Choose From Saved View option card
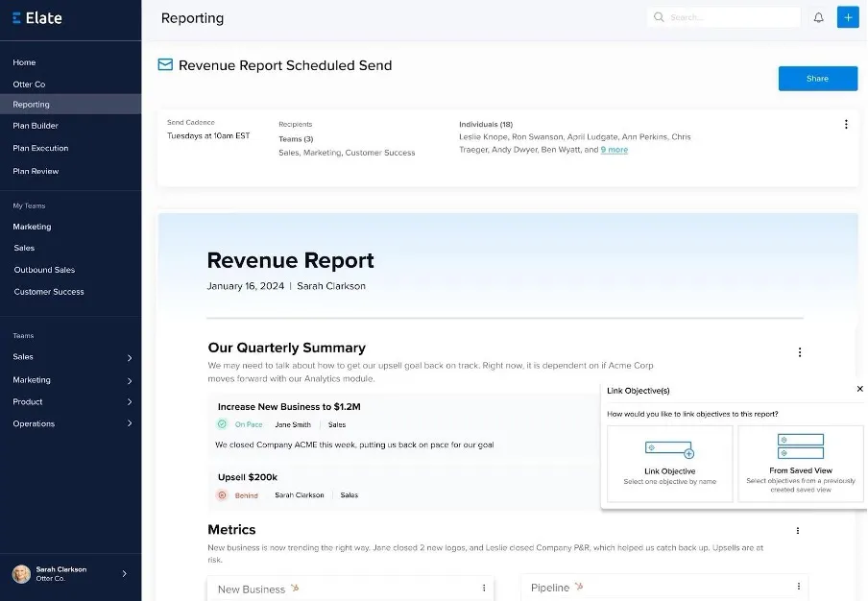Viewport: 868px width, 601px height. tap(801, 464)
